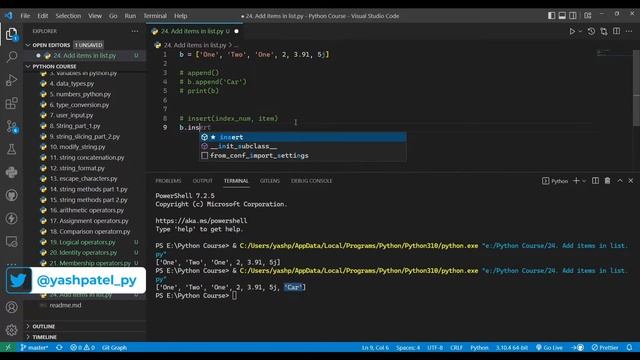
Task: Open the Terminal menu
Action: (155, 16)
